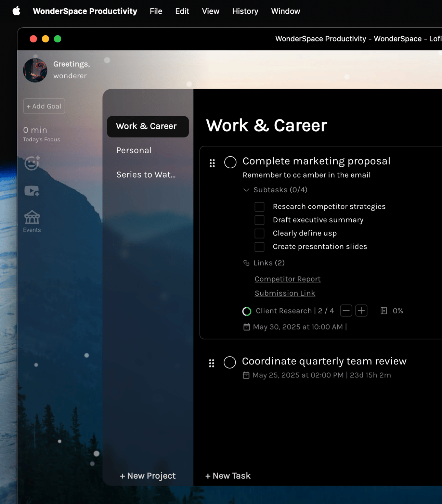This screenshot has width=442, height=504.
Task: Open Events from the sidebar
Action: (x=32, y=221)
